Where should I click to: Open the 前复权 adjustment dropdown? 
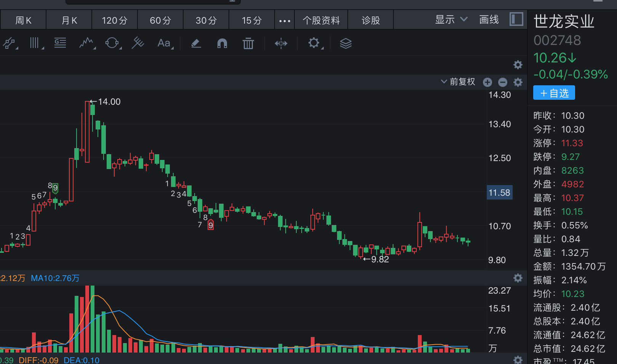[458, 82]
